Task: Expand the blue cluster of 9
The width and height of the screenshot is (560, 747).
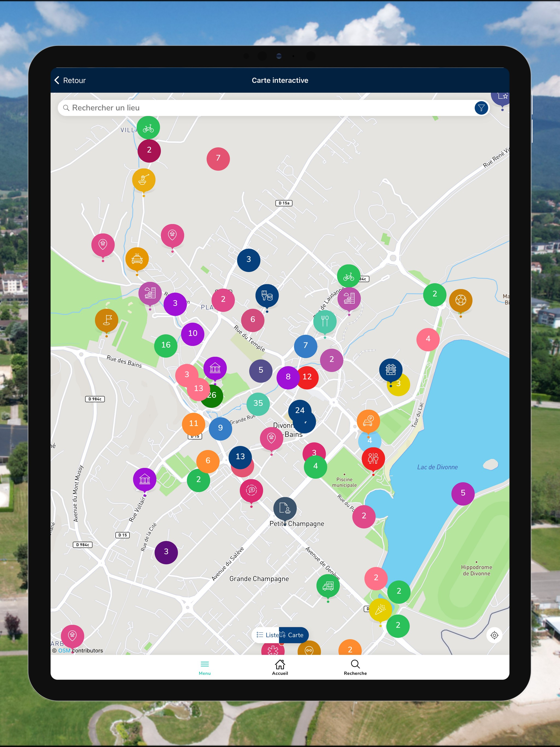Action: coord(221,428)
